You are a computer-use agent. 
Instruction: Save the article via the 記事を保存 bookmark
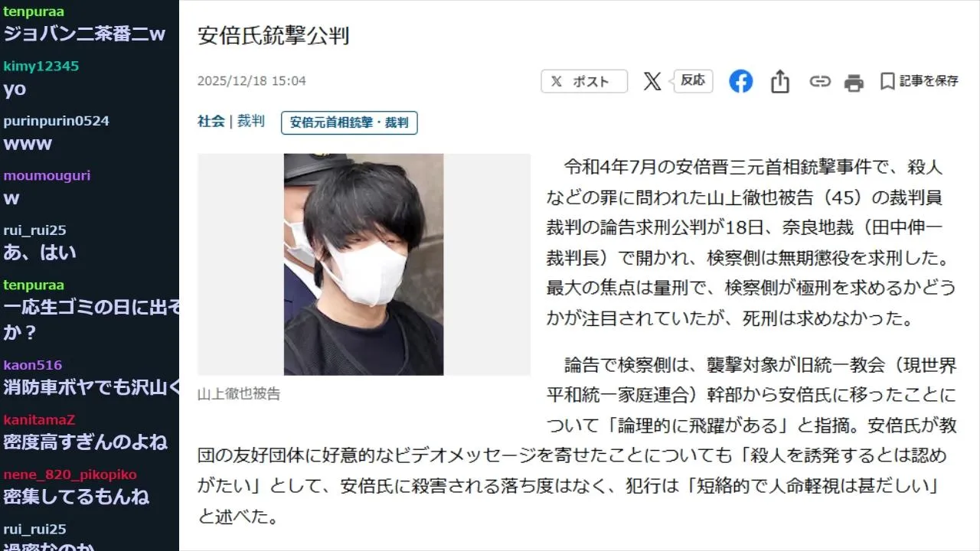tap(919, 81)
